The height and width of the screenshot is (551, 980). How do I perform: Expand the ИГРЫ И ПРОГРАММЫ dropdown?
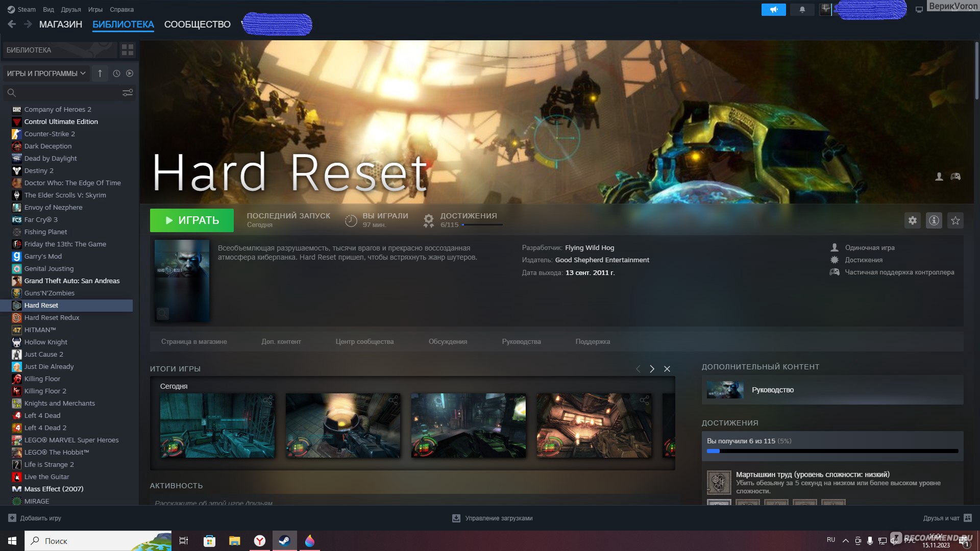[46, 73]
